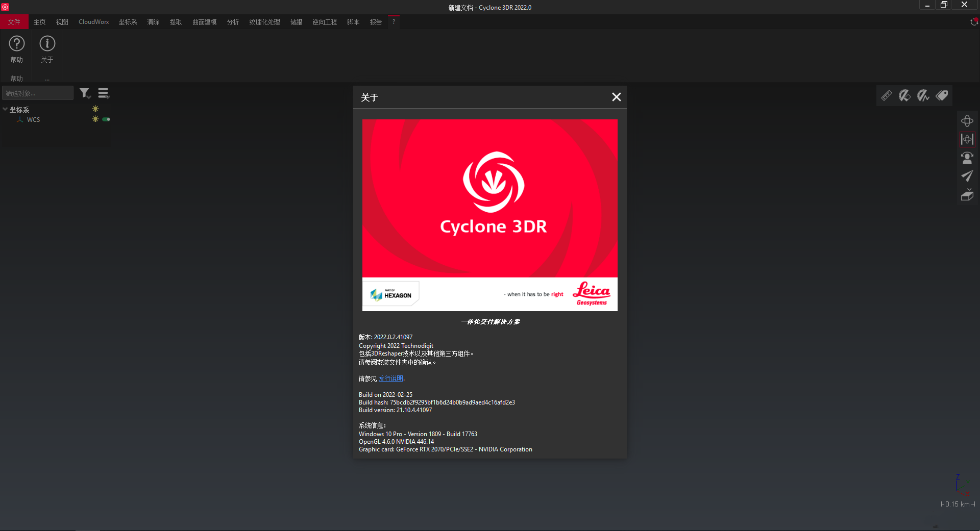Open the 脚本 tab
This screenshot has height=531, width=980.
[353, 22]
